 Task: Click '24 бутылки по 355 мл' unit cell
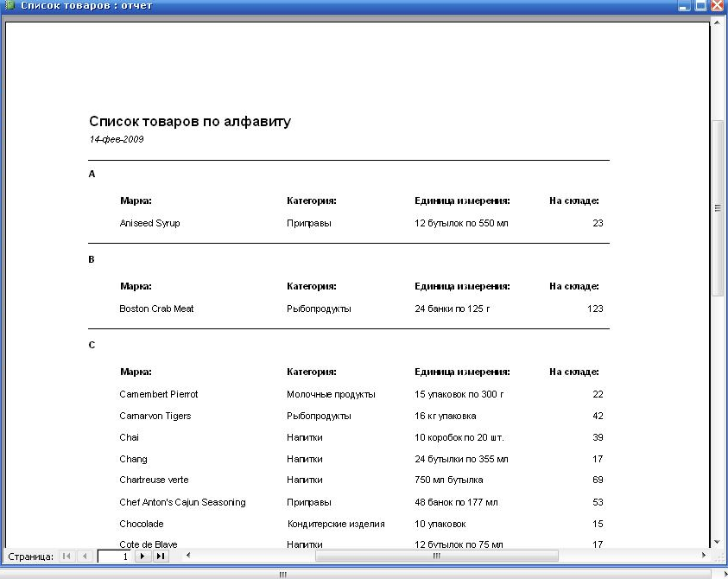(461, 459)
